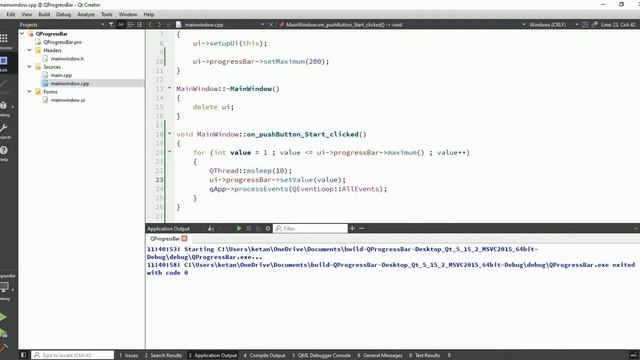Open the Help menu

point(149,14)
